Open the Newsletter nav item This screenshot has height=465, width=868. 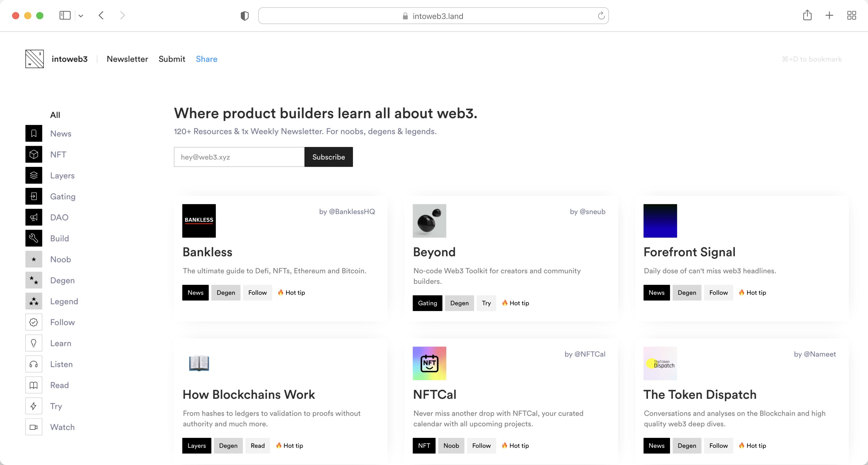click(x=127, y=59)
